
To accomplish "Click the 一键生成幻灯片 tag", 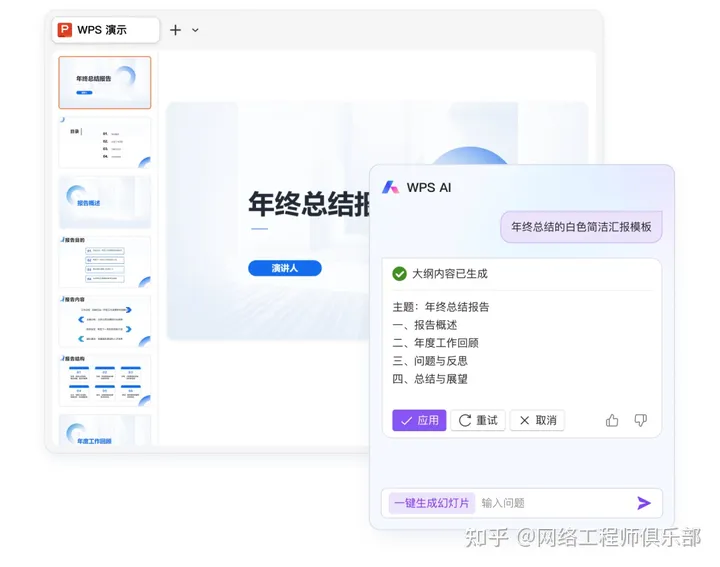I will click(x=432, y=503).
